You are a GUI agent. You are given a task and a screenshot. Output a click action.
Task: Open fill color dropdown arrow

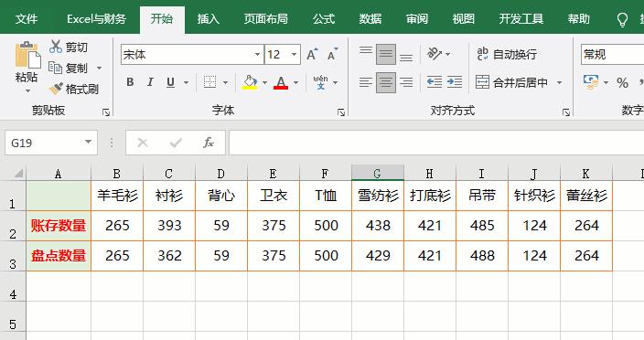pyautogui.click(x=264, y=83)
